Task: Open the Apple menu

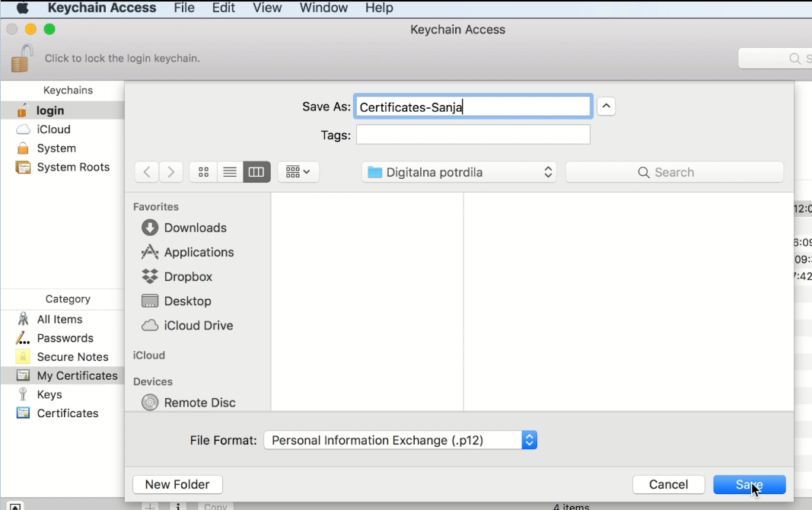Action: point(23,8)
